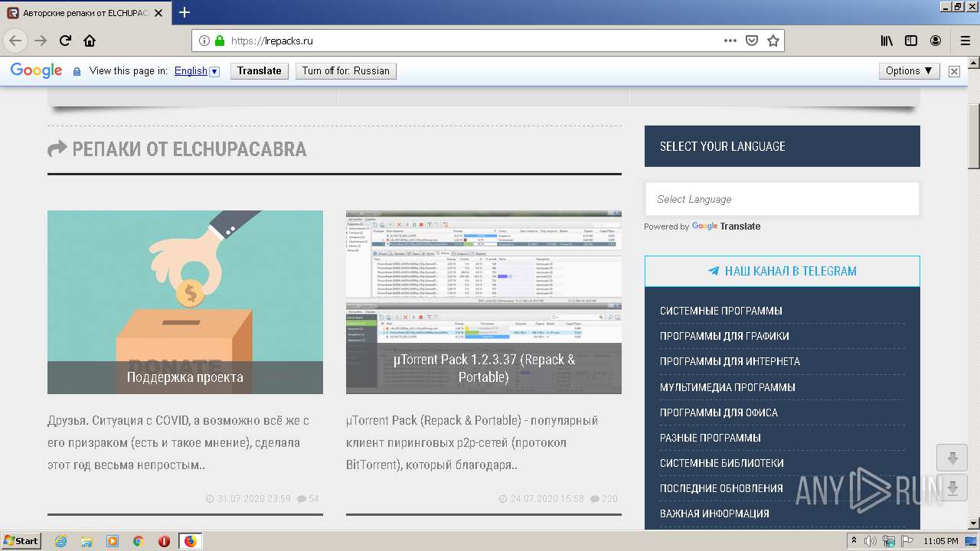Image resolution: width=980 pixels, height=551 pixels.
Task: Click the scroll-to-bottom arrow button
Action: 952,488
